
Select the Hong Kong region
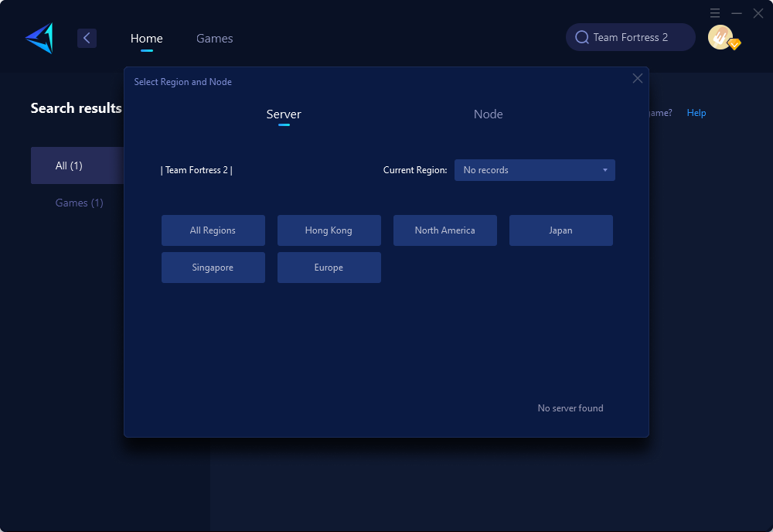point(329,230)
